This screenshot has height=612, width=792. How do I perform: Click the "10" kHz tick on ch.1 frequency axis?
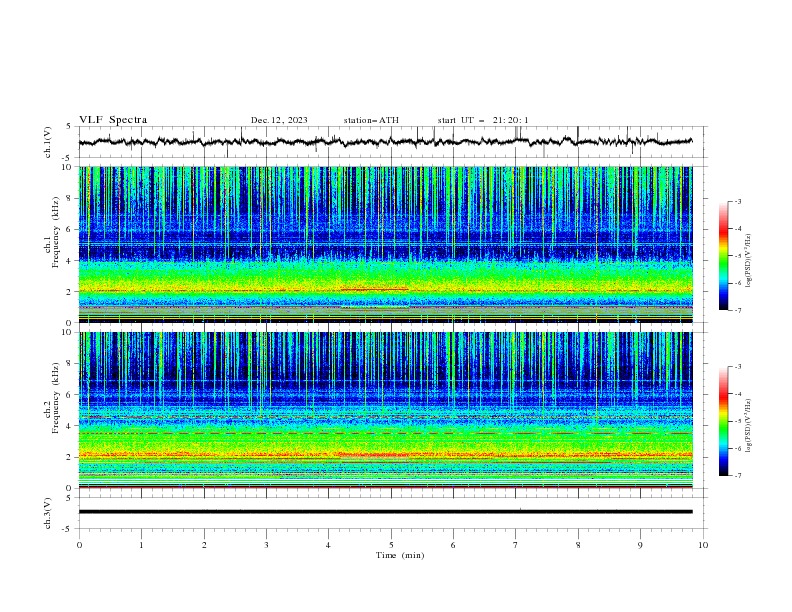pos(69,167)
